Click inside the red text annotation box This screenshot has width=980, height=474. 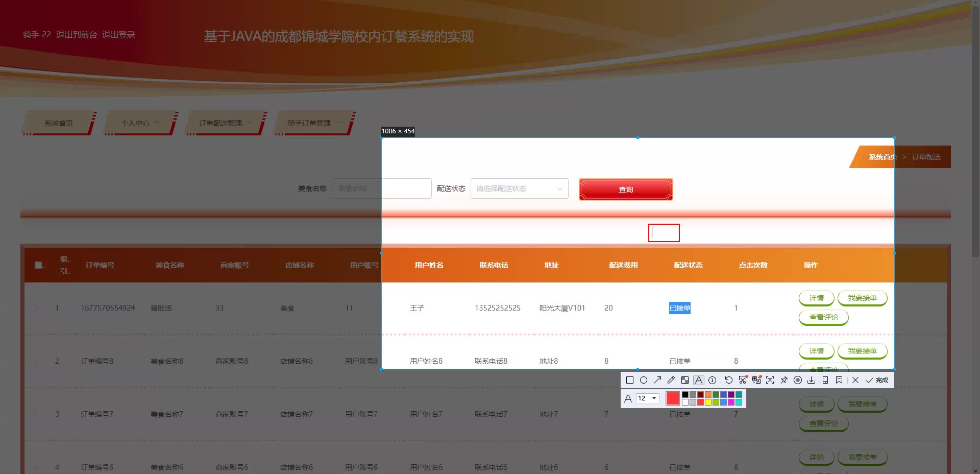coord(664,233)
